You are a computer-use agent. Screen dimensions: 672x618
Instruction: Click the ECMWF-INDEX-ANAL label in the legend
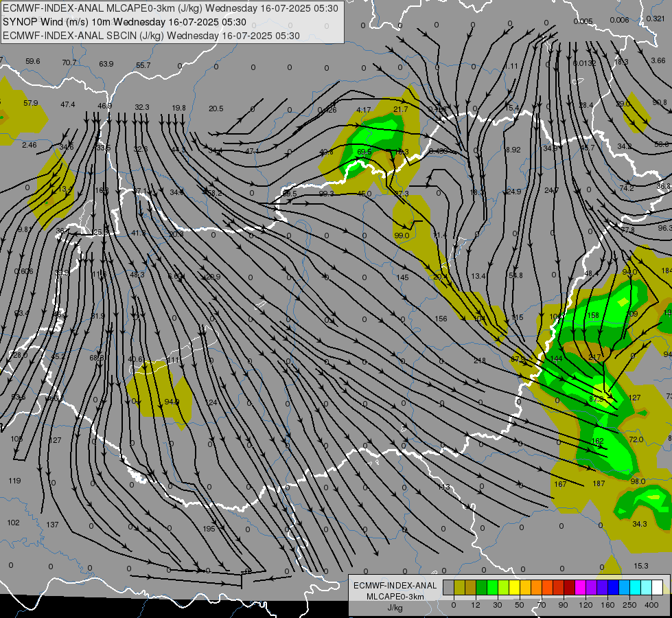395,586
